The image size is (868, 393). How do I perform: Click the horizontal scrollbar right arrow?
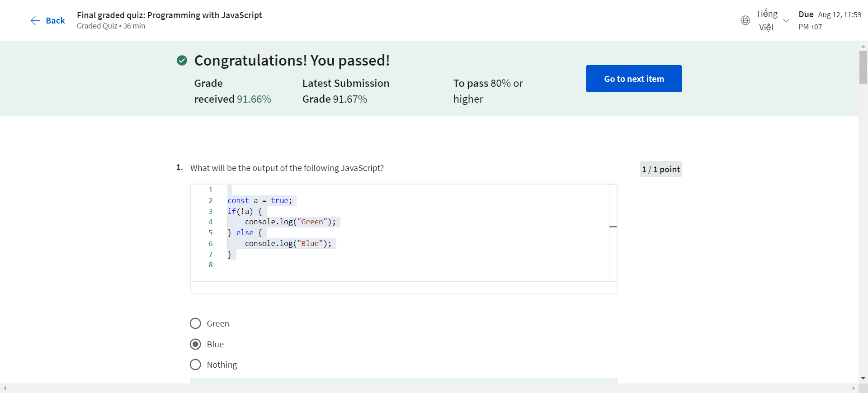854,388
